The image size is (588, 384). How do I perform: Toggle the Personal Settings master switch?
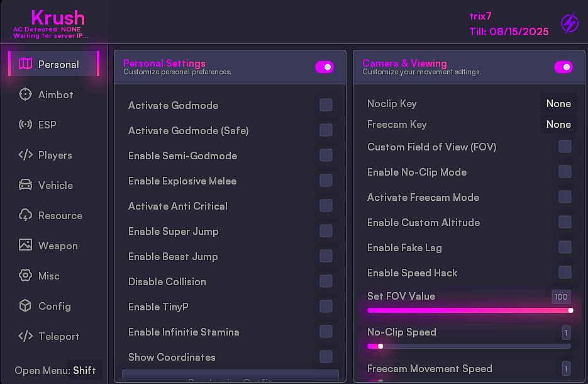tap(325, 67)
